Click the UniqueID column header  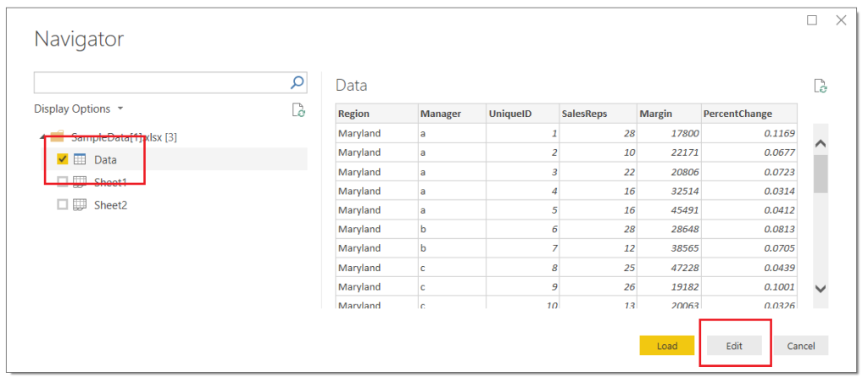pos(522,114)
